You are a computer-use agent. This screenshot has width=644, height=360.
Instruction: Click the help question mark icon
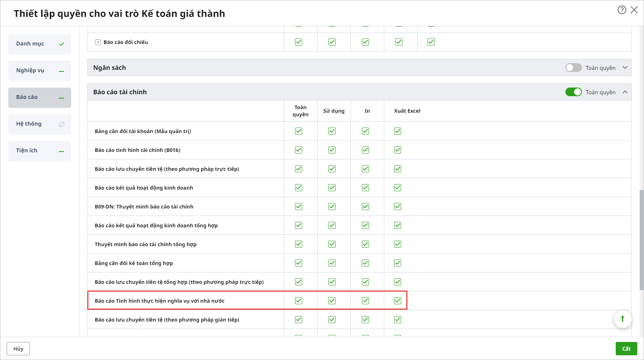[x=622, y=10]
